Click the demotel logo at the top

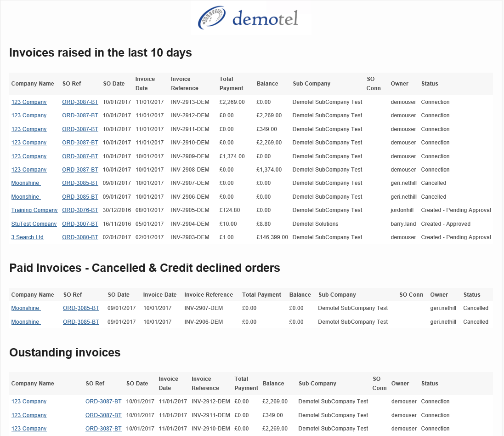(x=248, y=18)
